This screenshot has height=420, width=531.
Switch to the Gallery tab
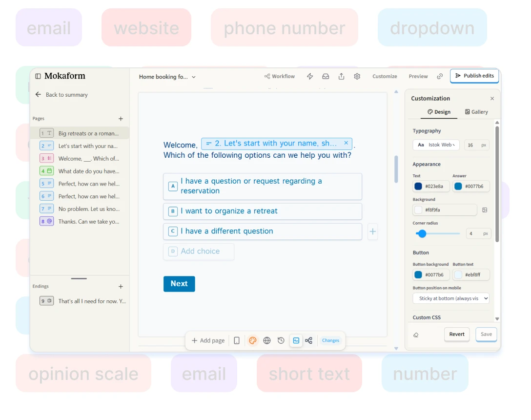[476, 112]
